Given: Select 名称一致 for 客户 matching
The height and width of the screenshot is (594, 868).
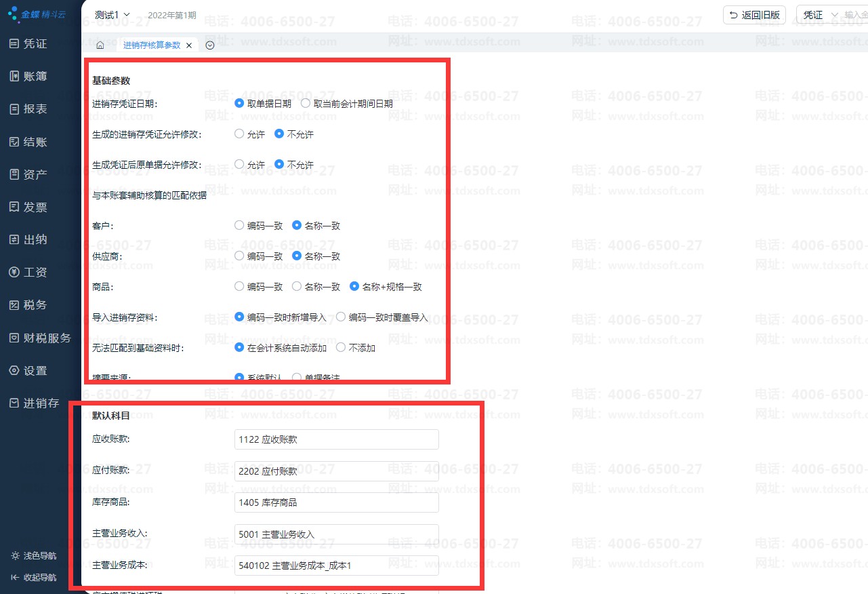Looking at the screenshot, I should click(x=316, y=225).
